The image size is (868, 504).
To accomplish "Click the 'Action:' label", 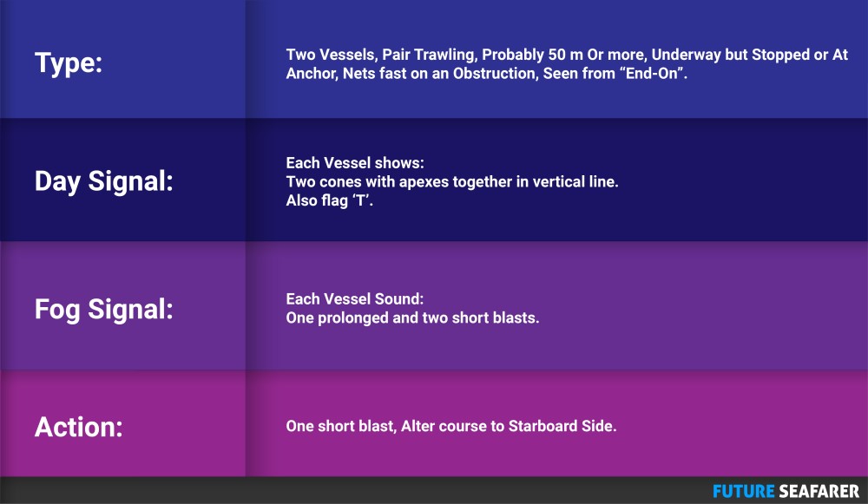I will (79, 427).
